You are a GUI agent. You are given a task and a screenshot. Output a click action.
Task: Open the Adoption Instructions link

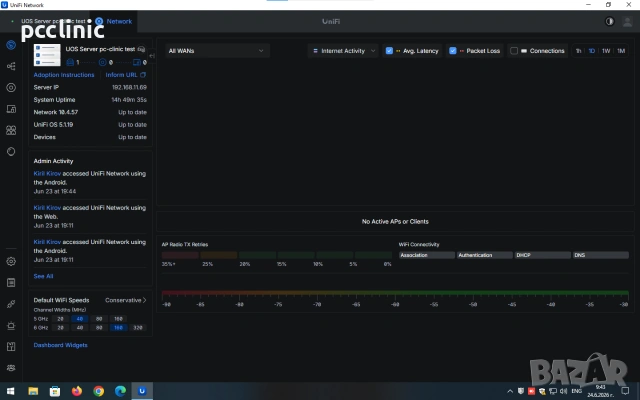(64, 75)
